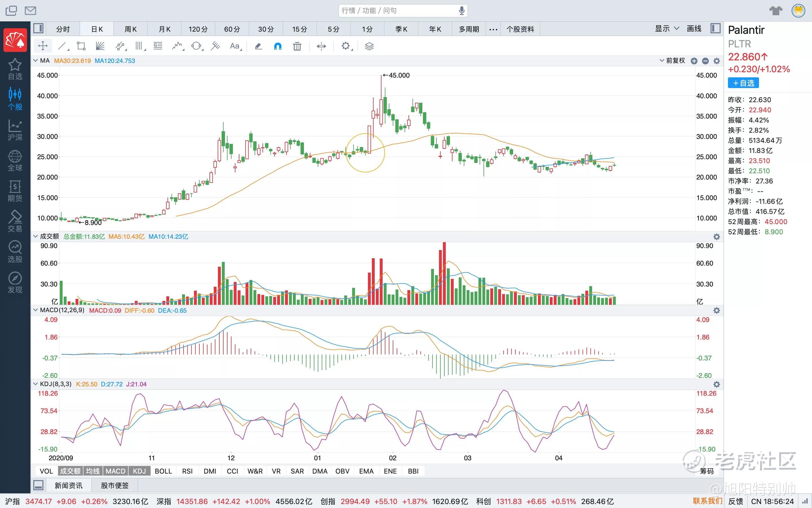Click the microphone voice search icon

[462, 11]
